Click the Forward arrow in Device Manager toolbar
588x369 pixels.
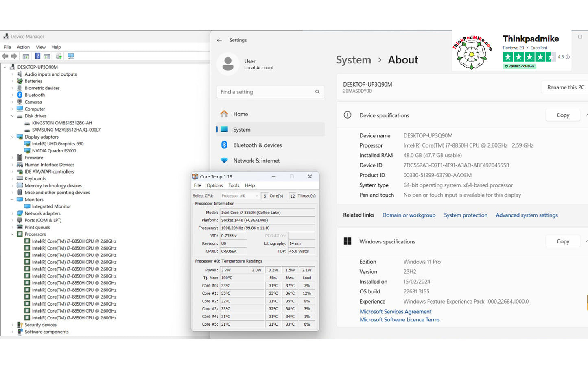click(x=14, y=56)
